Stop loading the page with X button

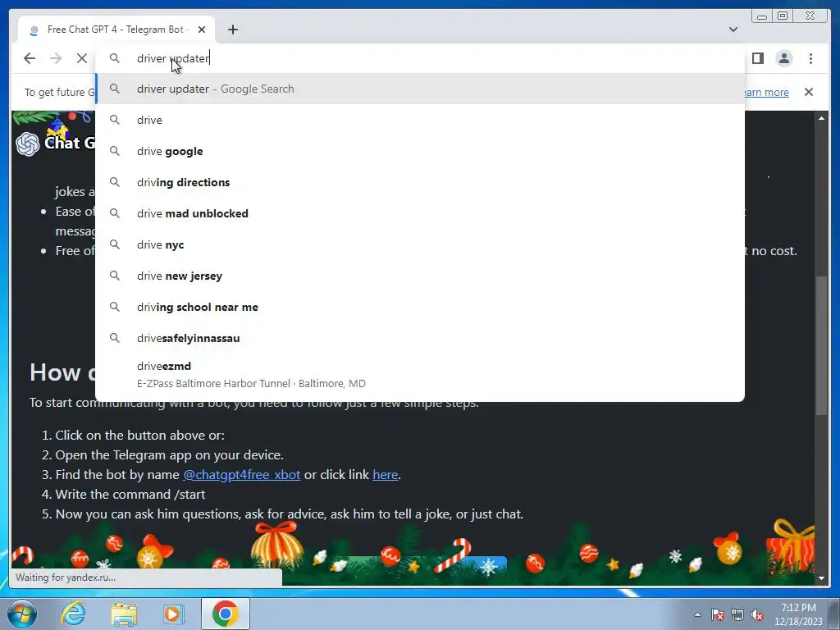point(81,58)
